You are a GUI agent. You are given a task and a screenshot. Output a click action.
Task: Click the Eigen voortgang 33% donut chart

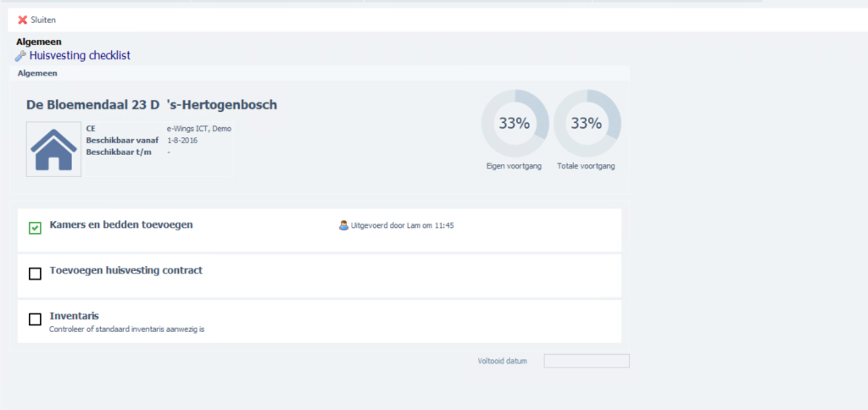(x=515, y=123)
